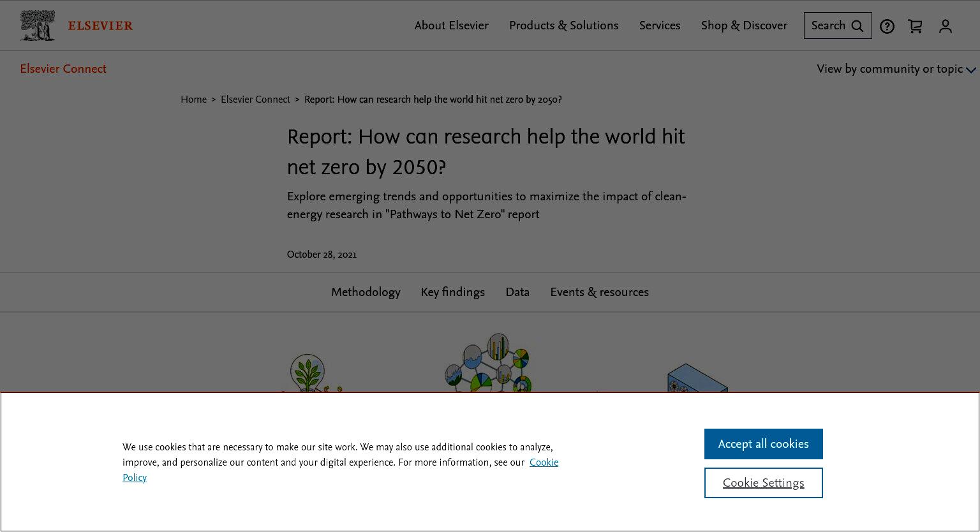
Task: Open Products & Solutions menu
Action: (563, 26)
